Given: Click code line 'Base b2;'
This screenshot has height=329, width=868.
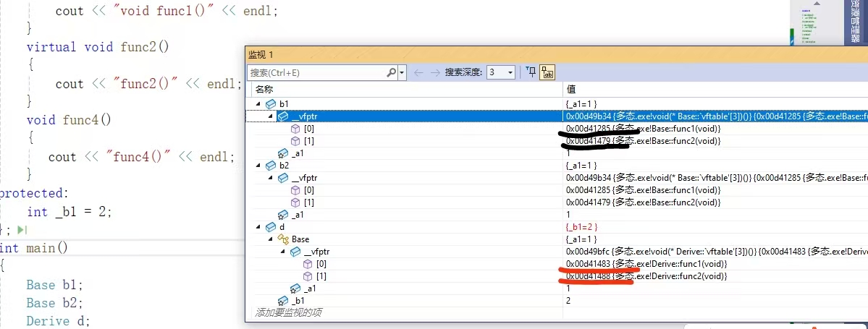Looking at the screenshot, I should coord(54,303).
